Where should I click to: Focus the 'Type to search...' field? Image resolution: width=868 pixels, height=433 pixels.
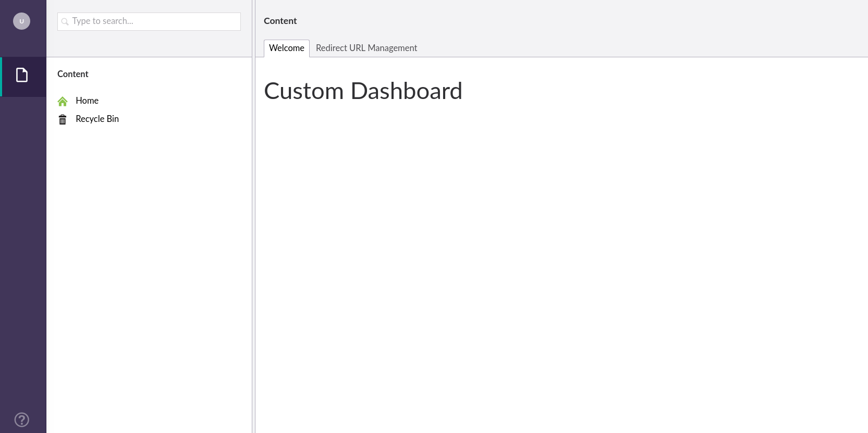154,21
